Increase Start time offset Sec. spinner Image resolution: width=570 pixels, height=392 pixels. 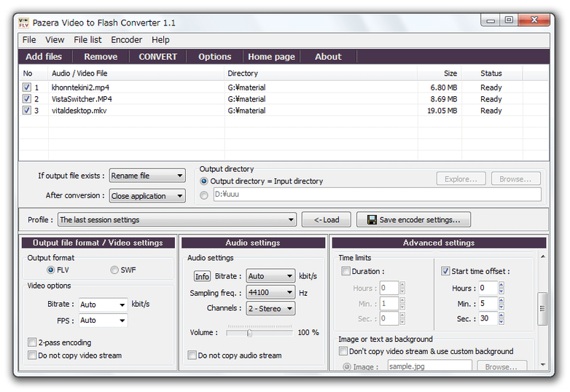tap(501, 315)
